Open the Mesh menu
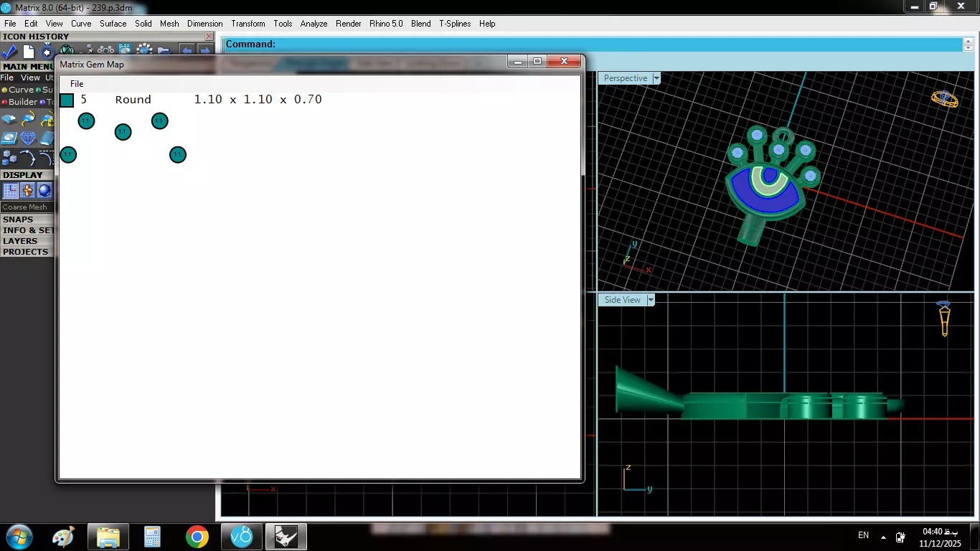Image resolution: width=980 pixels, height=551 pixels. [169, 24]
